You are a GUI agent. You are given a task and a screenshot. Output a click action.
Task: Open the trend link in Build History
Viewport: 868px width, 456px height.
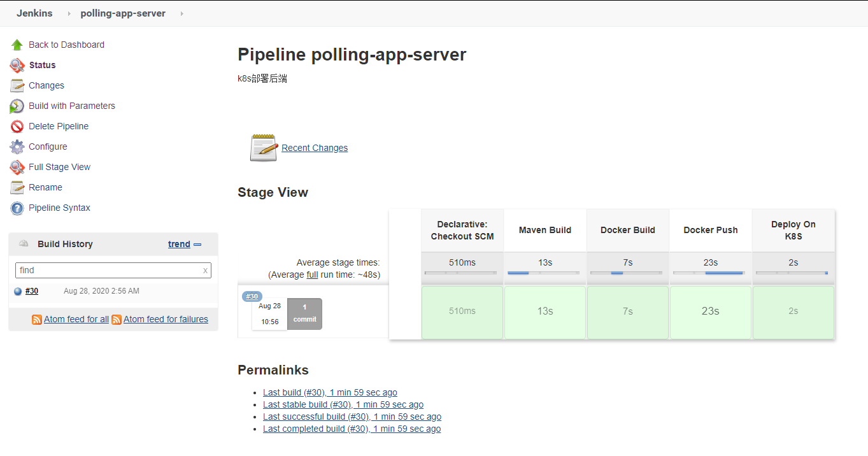179,244
